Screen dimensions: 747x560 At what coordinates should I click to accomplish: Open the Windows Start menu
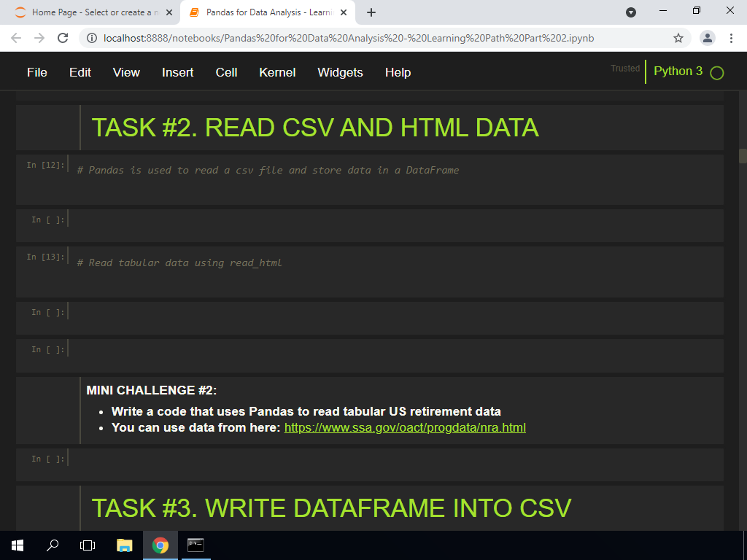pos(18,545)
